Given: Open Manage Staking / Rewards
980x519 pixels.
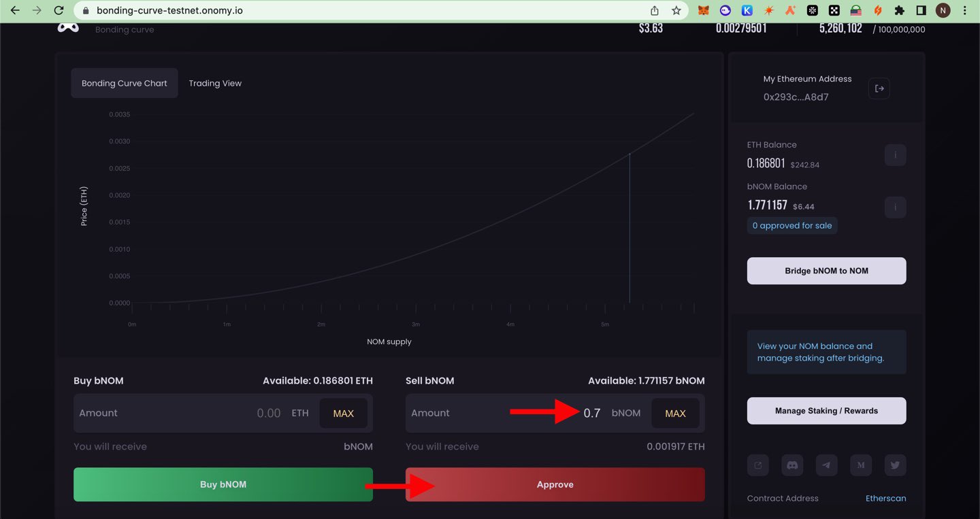Looking at the screenshot, I should [x=826, y=411].
